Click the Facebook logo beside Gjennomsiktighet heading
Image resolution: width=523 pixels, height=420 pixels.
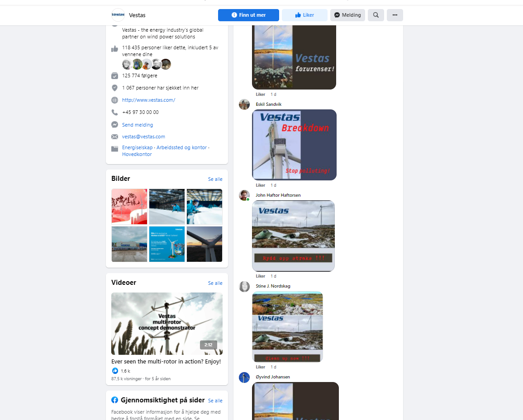[114, 400]
